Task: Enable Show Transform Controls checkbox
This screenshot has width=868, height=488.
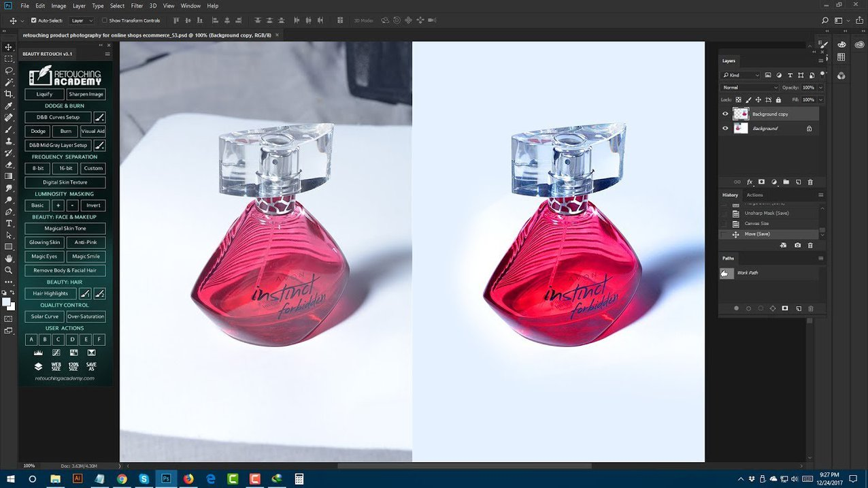Action: coord(105,20)
